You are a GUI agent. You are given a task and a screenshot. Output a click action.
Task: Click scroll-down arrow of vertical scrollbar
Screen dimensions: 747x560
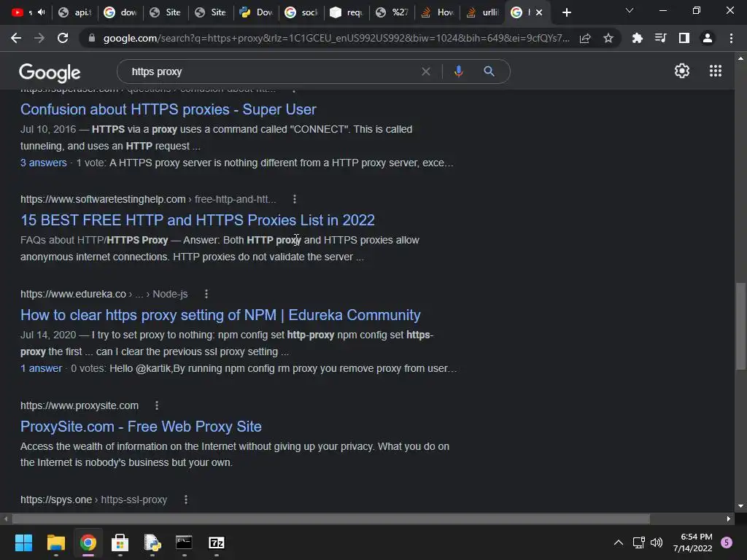[740, 506]
